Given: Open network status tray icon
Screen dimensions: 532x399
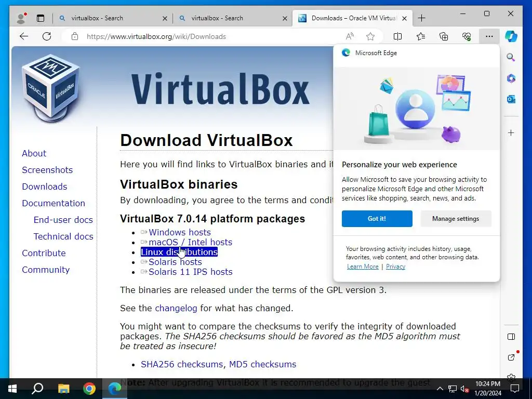Looking at the screenshot, I should click(453, 389).
